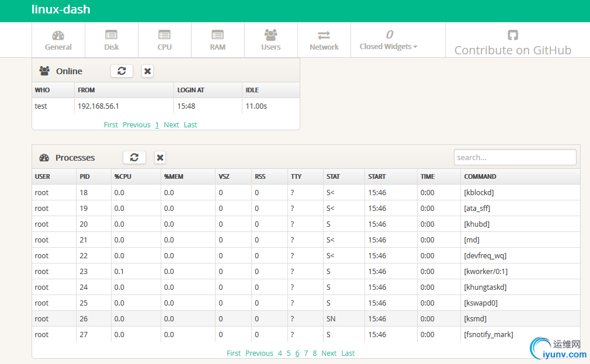Go to Previous page in Online widget

(x=136, y=124)
